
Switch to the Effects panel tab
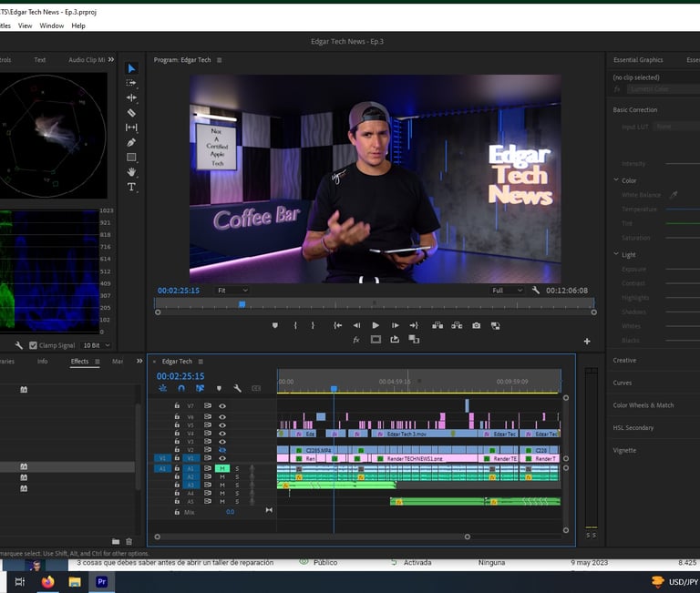pyautogui.click(x=80, y=362)
